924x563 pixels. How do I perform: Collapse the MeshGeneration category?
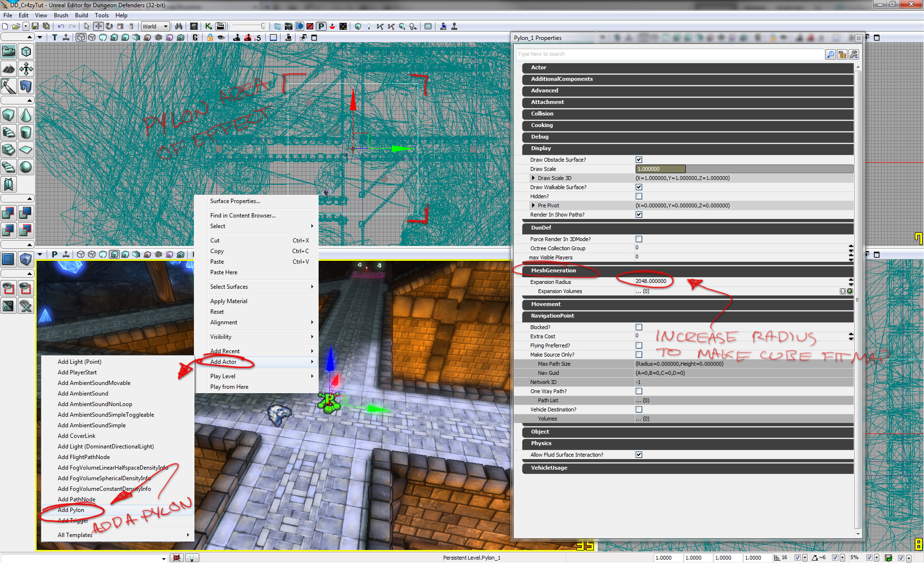click(688, 271)
